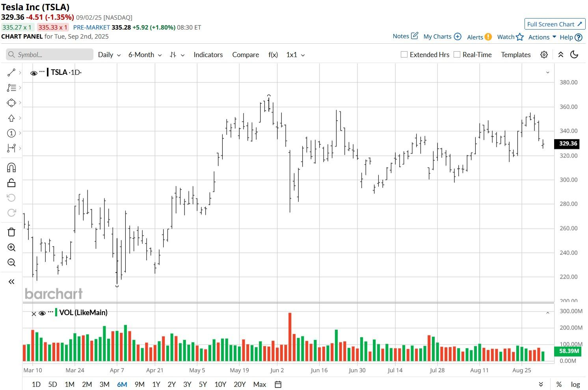Select the 5D time range
588x390 pixels.
[52, 384]
